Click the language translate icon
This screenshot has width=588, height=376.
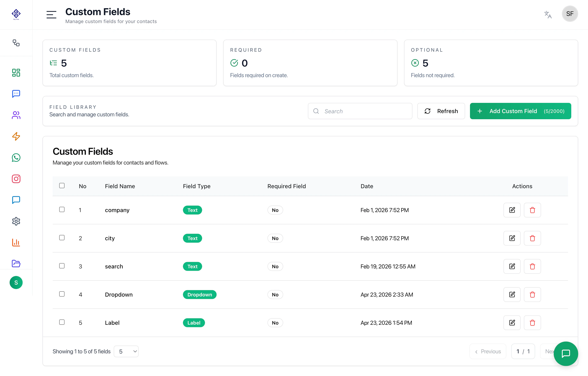pyautogui.click(x=548, y=14)
